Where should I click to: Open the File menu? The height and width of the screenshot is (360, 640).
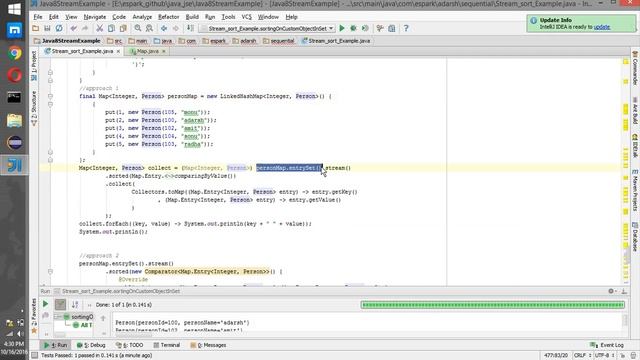pyautogui.click(x=38, y=17)
